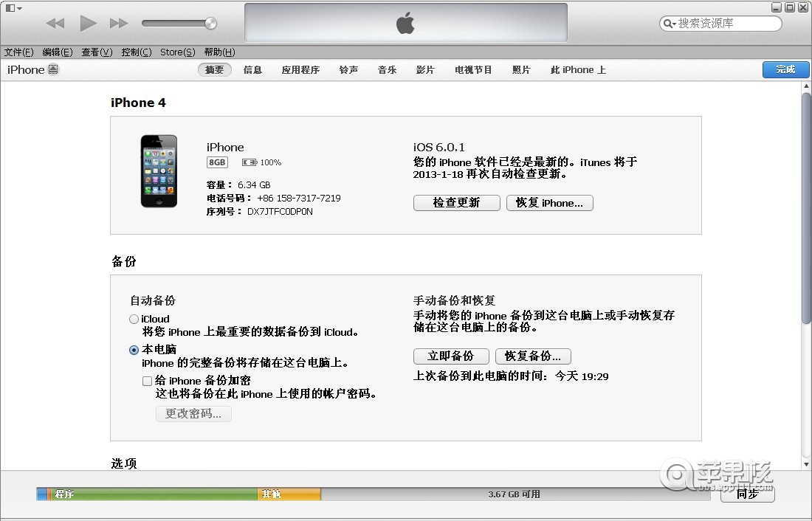Switch to the 此 iPhone 上 tab
This screenshot has height=521, width=812.
pos(578,70)
